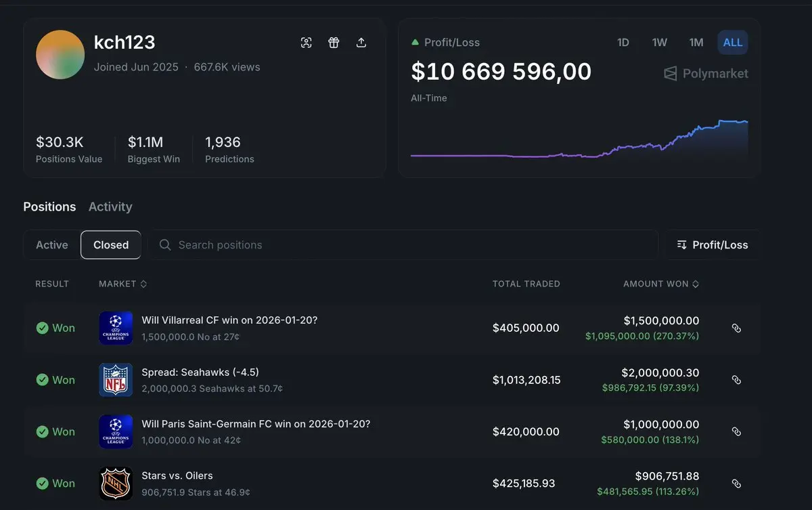Image resolution: width=812 pixels, height=510 pixels.
Task: Click the profit/loss line chart
Action: point(579,139)
